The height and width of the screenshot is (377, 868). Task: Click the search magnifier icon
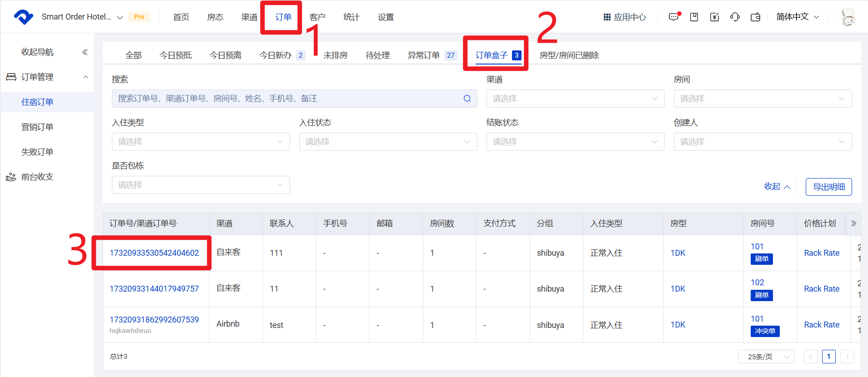click(x=467, y=99)
